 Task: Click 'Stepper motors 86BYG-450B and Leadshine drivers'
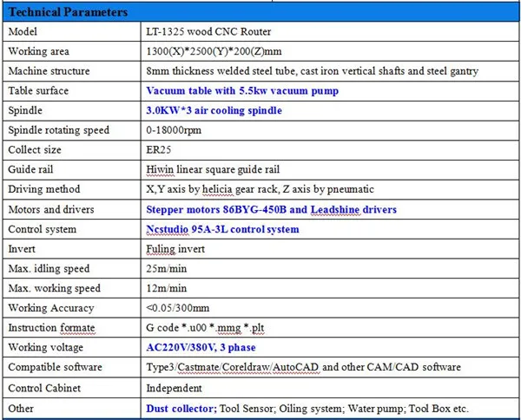pos(271,209)
